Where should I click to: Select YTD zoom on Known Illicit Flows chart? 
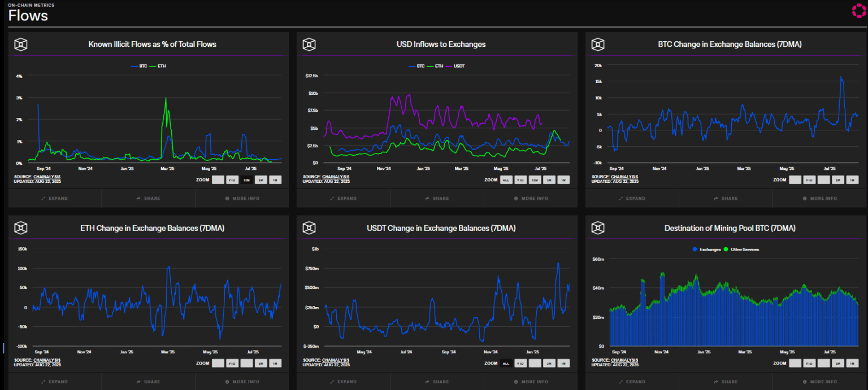tap(232, 180)
